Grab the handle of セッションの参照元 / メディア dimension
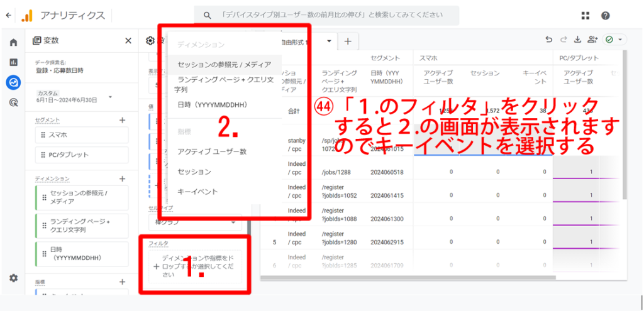This screenshot has height=311, width=644. tap(45, 197)
